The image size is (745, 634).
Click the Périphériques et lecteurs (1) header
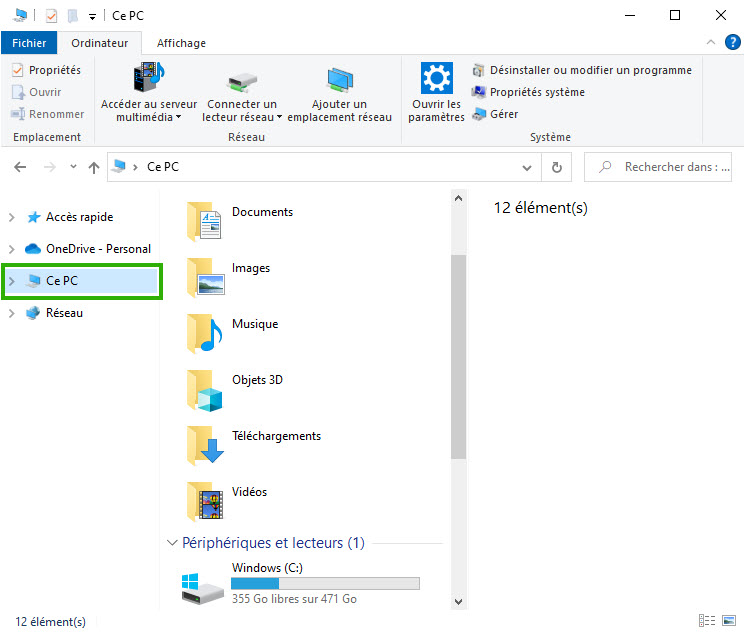tap(273, 543)
